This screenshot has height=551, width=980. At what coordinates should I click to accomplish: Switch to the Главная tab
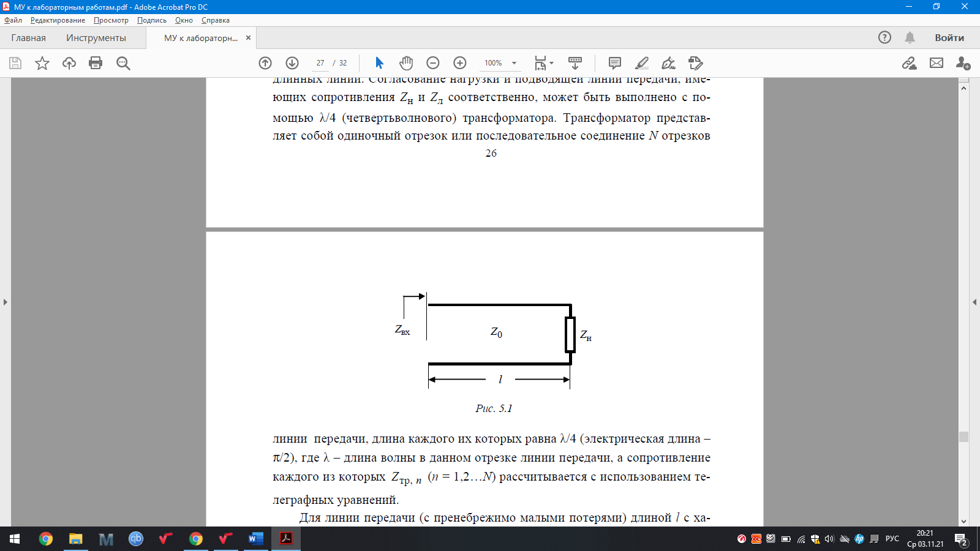pos(29,38)
